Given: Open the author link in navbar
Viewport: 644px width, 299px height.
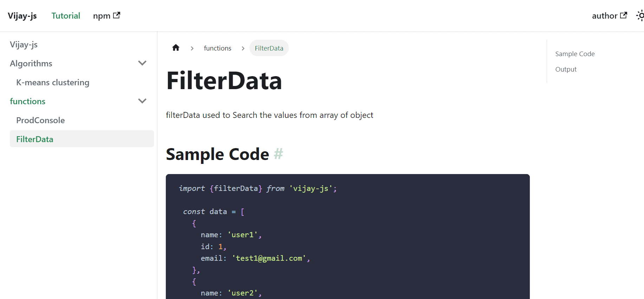Looking at the screenshot, I should (x=604, y=16).
